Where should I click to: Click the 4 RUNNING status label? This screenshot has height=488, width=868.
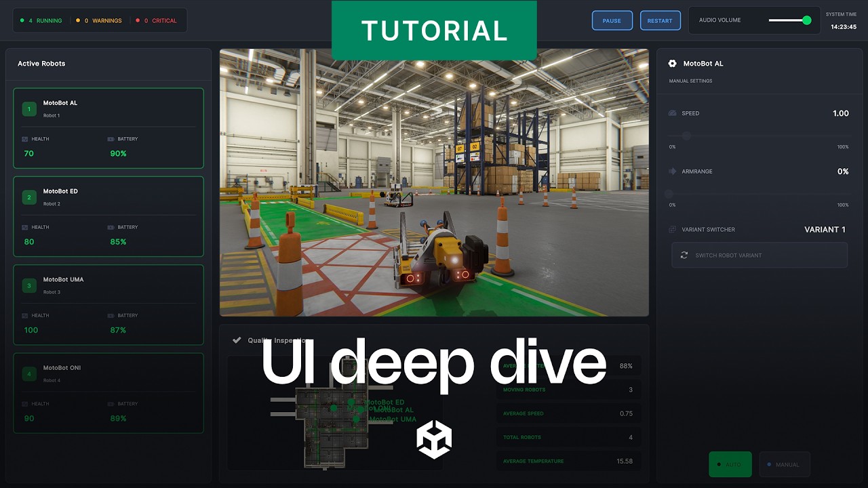[45, 20]
